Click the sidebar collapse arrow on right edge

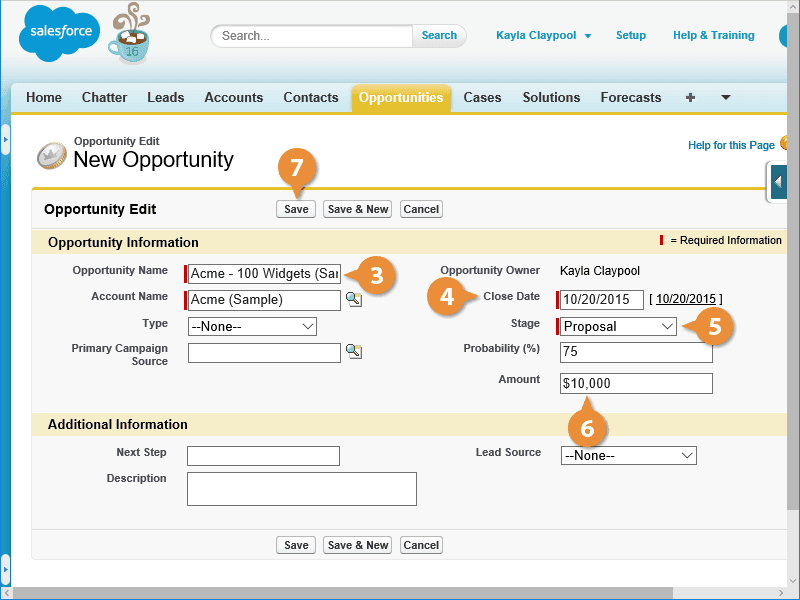778,182
